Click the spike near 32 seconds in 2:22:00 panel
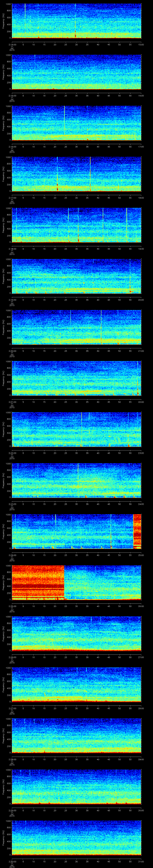Viewport: 153px width, 868px height. pos(81,429)
